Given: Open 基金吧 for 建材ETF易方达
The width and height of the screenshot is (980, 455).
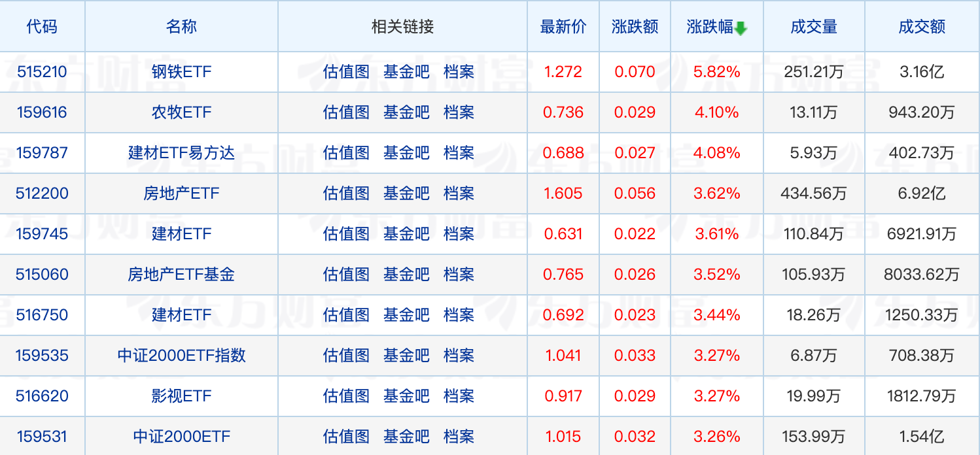Looking at the screenshot, I should [x=407, y=153].
